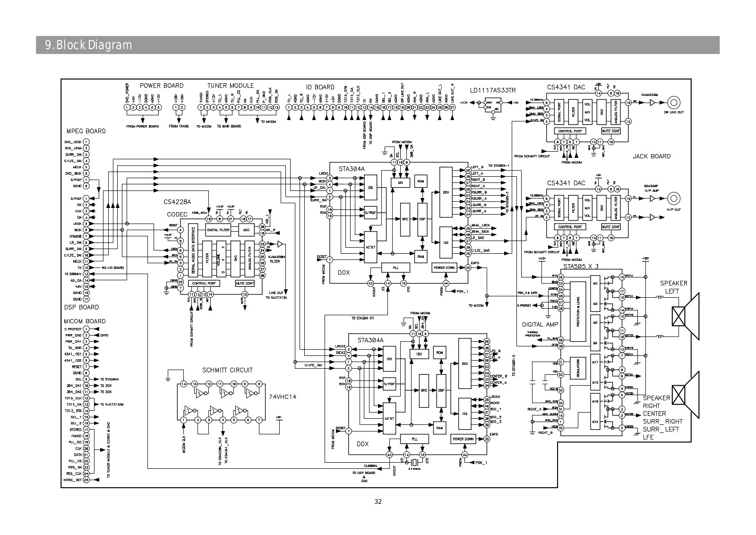Click the LFE text
The width and height of the screenshot is (756, 535).
click(x=648, y=437)
